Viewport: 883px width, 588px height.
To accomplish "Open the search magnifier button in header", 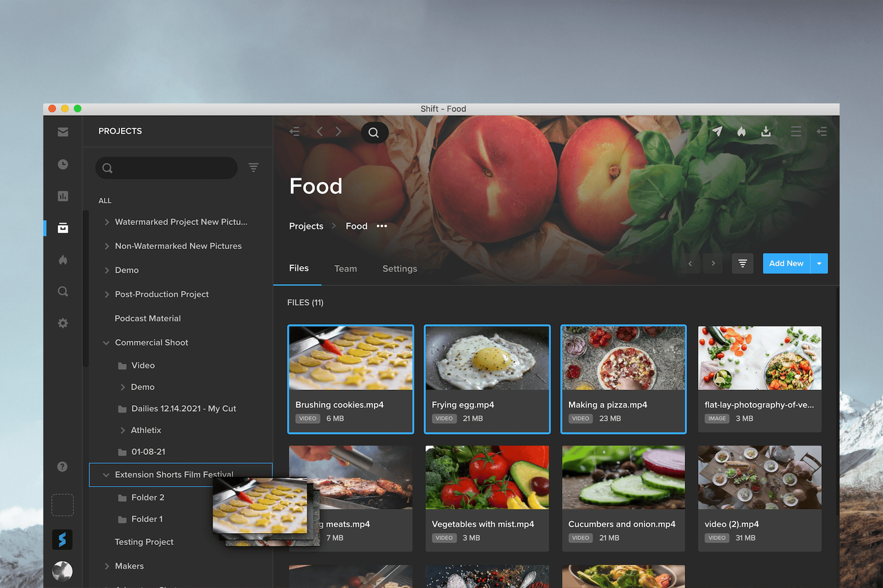I will [x=374, y=132].
